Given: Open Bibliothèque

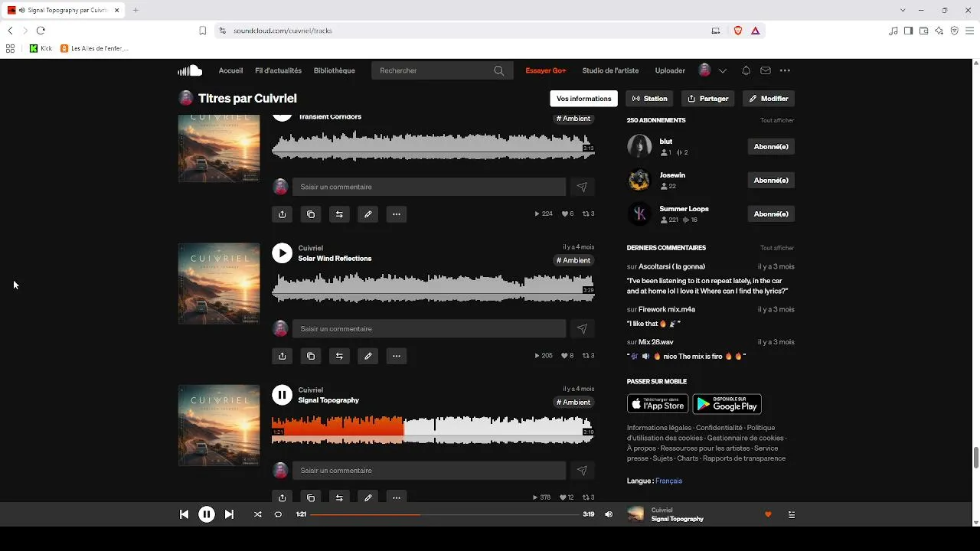Looking at the screenshot, I should [335, 70].
